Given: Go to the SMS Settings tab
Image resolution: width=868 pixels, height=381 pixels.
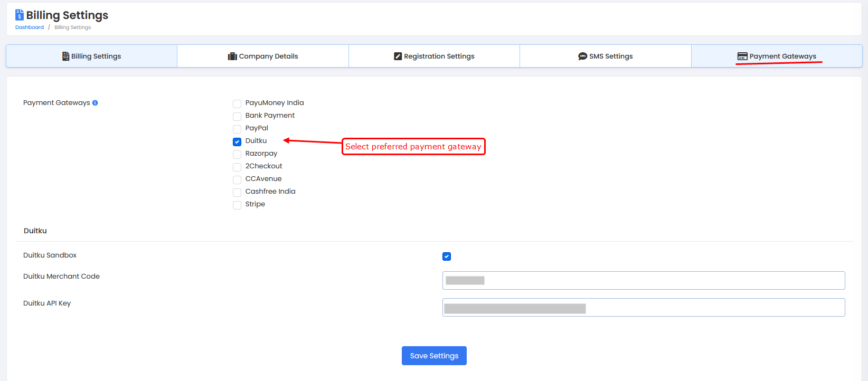Looking at the screenshot, I should pos(605,56).
